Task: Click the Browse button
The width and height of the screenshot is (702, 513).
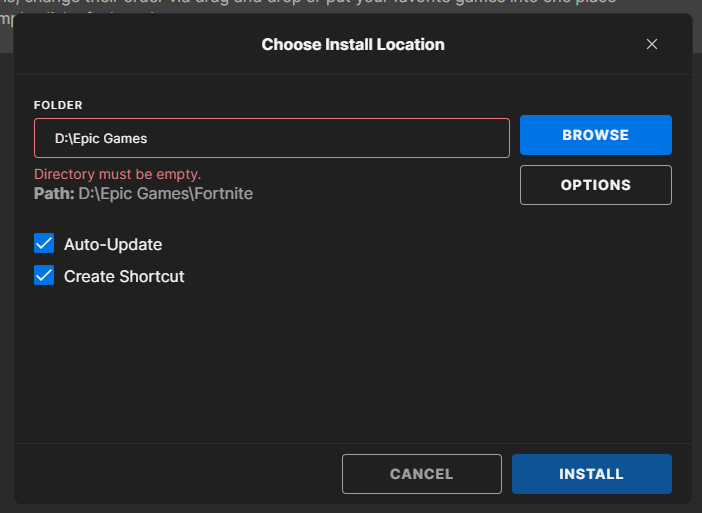Action: tap(595, 135)
